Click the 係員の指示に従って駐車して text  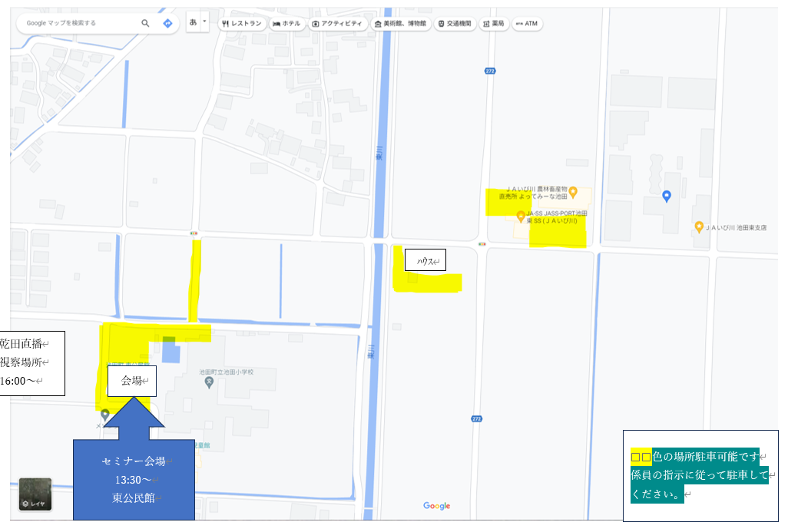(700, 474)
